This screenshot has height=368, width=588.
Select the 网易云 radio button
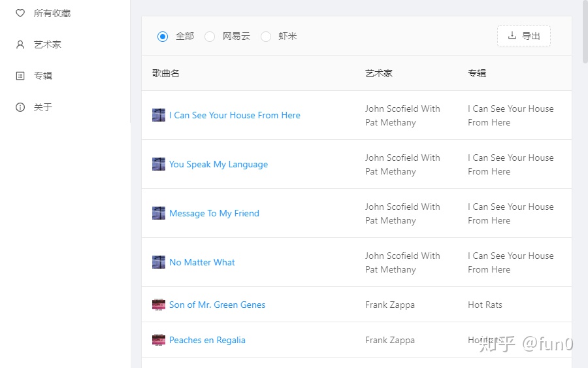click(210, 37)
